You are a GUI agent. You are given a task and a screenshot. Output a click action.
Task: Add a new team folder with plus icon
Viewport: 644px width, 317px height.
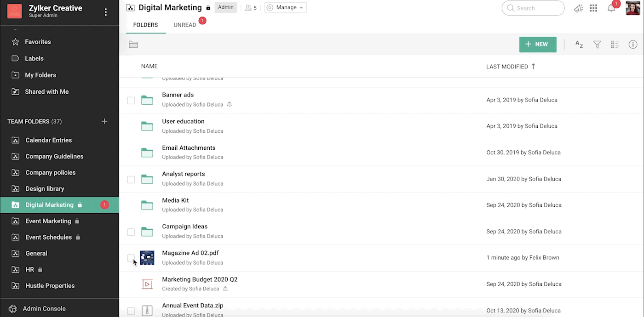click(104, 121)
